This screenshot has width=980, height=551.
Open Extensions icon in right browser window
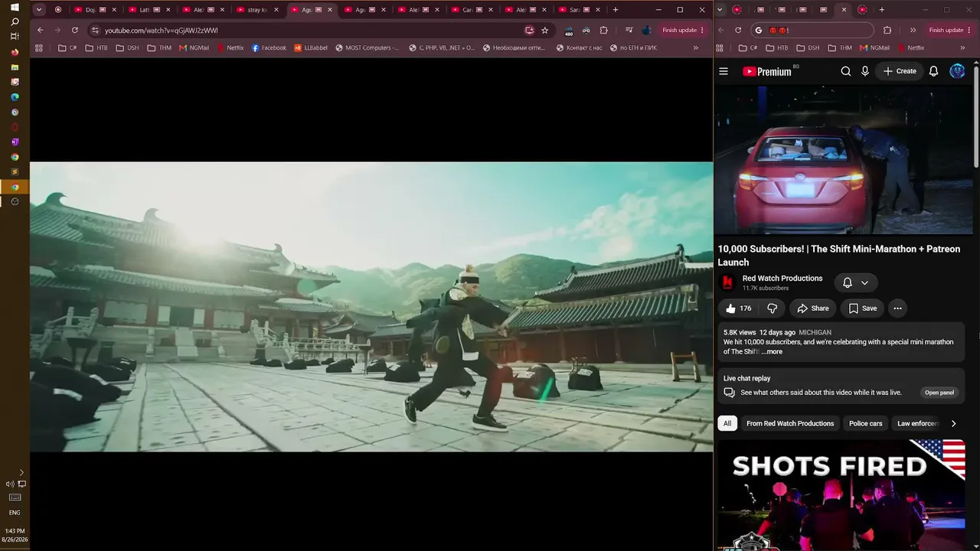point(887,30)
